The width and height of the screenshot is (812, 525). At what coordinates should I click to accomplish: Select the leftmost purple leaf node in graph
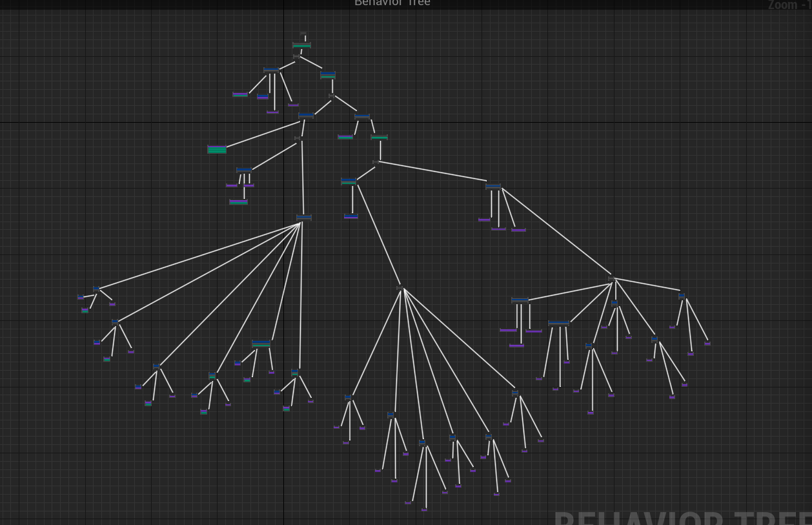click(x=81, y=298)
